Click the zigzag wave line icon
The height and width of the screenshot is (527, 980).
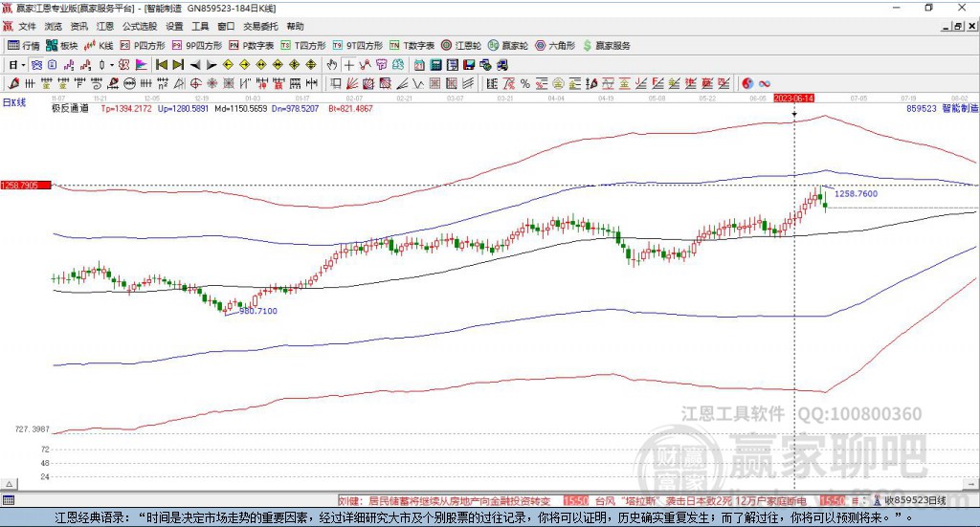417,83
